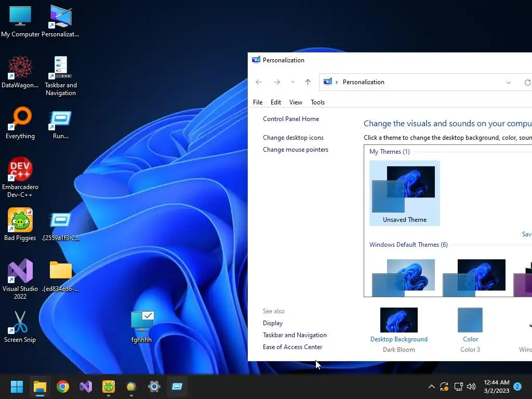
Task: Expand the address bar root chevron
Action: pos(337,82)
